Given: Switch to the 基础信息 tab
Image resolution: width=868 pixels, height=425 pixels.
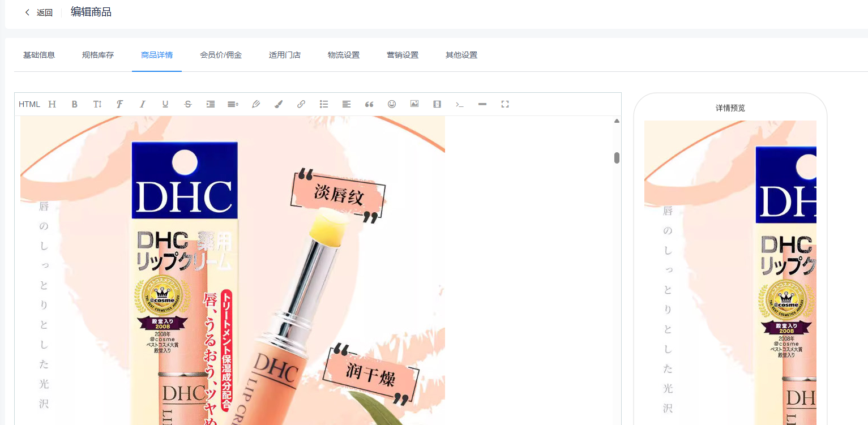Looking at the screenshot, I should [x=39, y=55].
